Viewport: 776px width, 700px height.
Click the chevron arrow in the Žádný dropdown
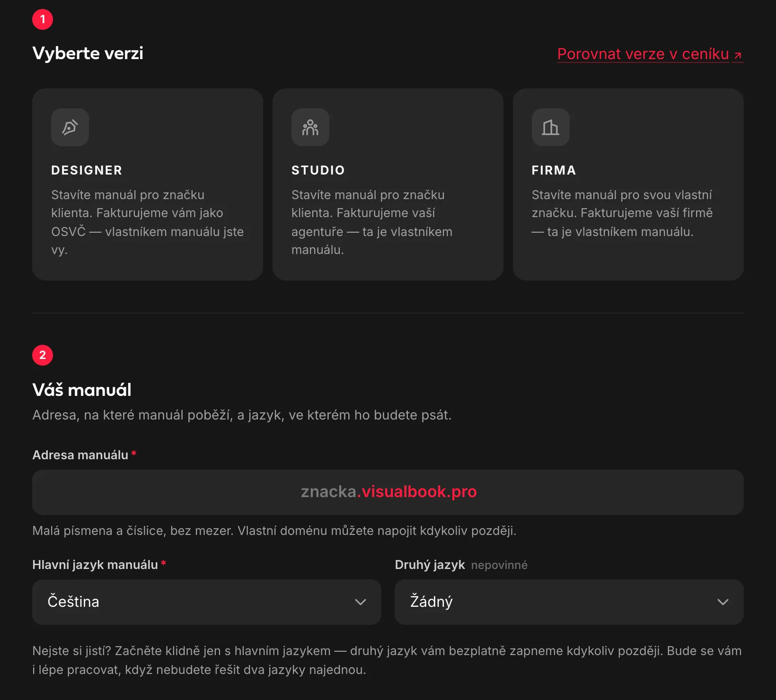[723, 602]
